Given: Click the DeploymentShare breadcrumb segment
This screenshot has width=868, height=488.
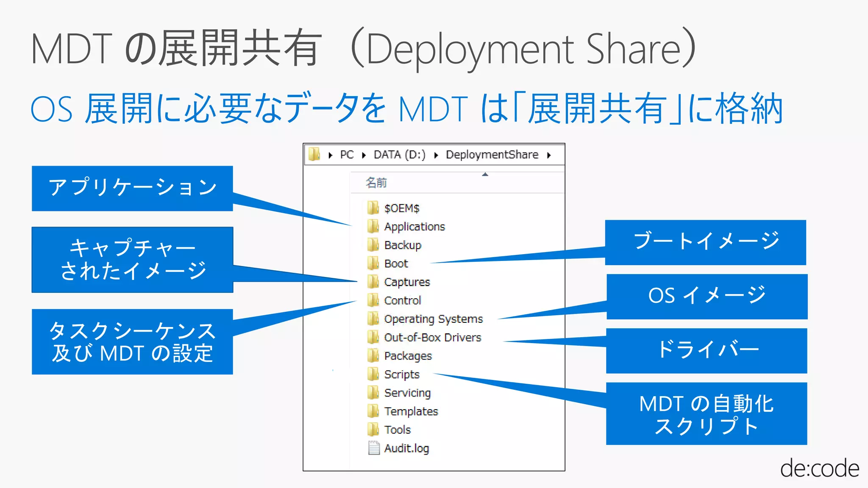Looking at the screenshot, I should click(x=492, y=155).
